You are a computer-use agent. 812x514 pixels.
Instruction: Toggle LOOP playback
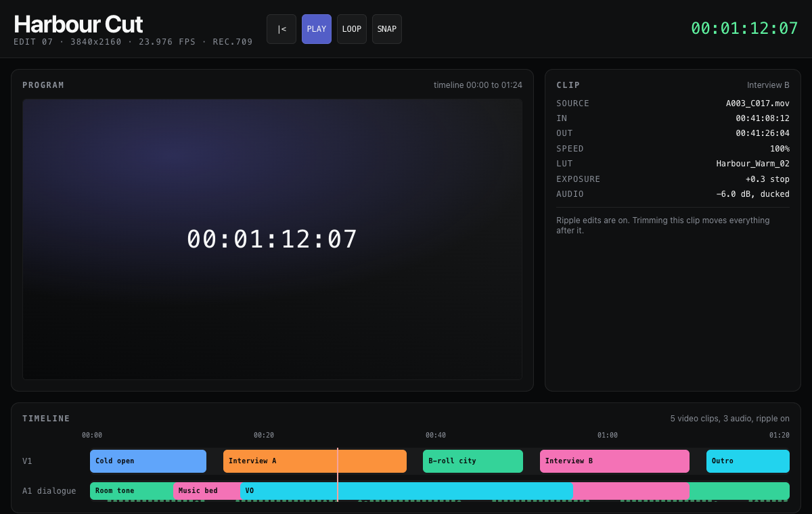click(352, 29)
